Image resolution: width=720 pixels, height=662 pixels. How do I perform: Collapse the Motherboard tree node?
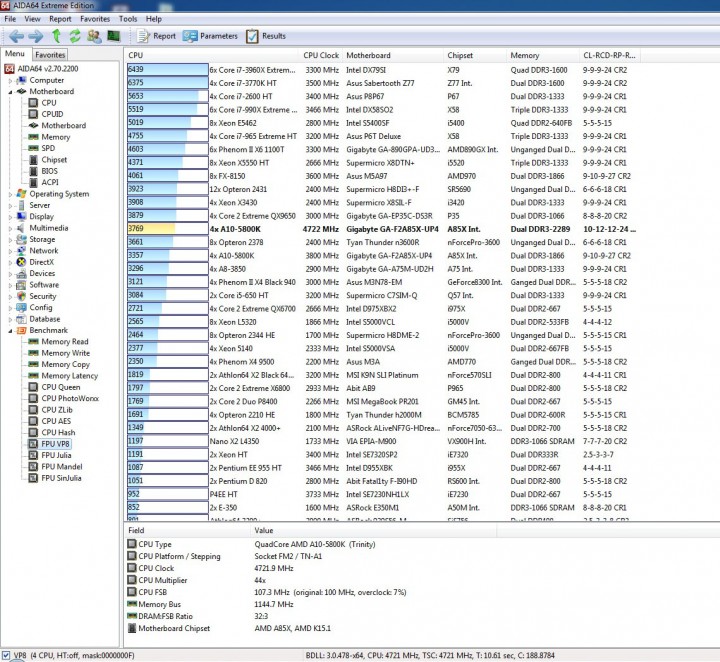pyautogui.click(x=10, y=92)
